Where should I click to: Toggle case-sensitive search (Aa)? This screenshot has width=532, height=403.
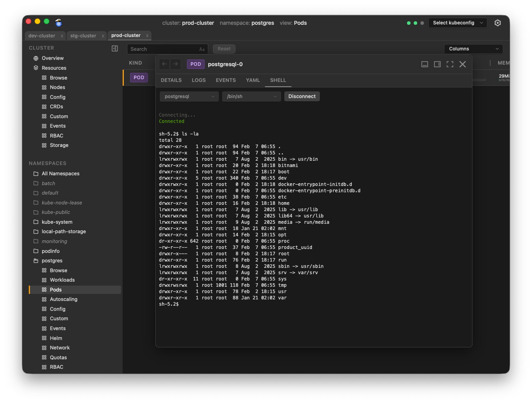(202, 49)
